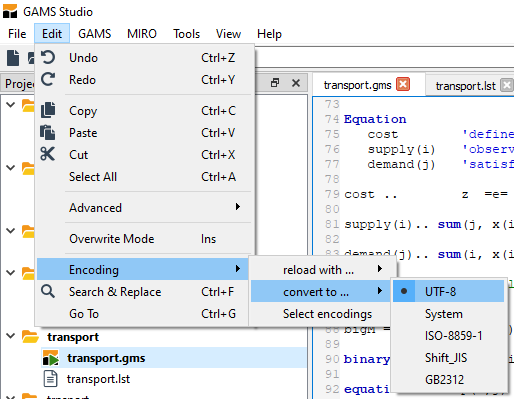Close the transport.gms tab
This screenshot has width=514, height=399.
click(x=403, y=84)
